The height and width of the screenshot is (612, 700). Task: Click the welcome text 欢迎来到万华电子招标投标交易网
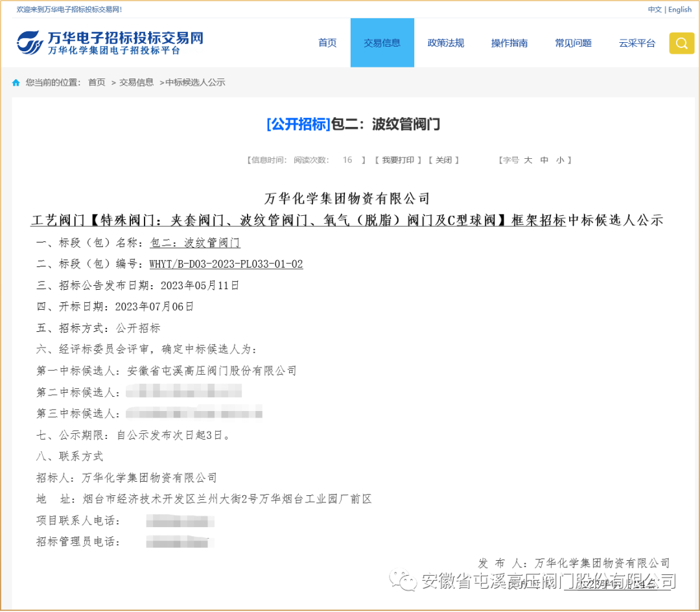(69, 9)
